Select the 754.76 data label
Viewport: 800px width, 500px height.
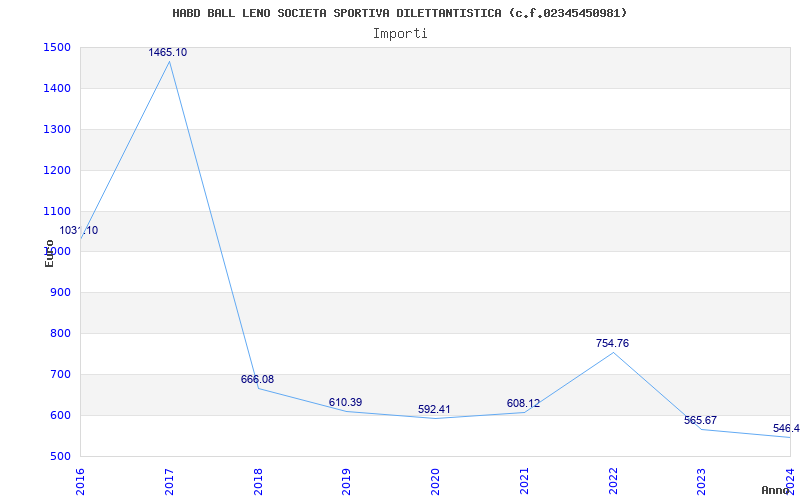[x=612, y=343]
